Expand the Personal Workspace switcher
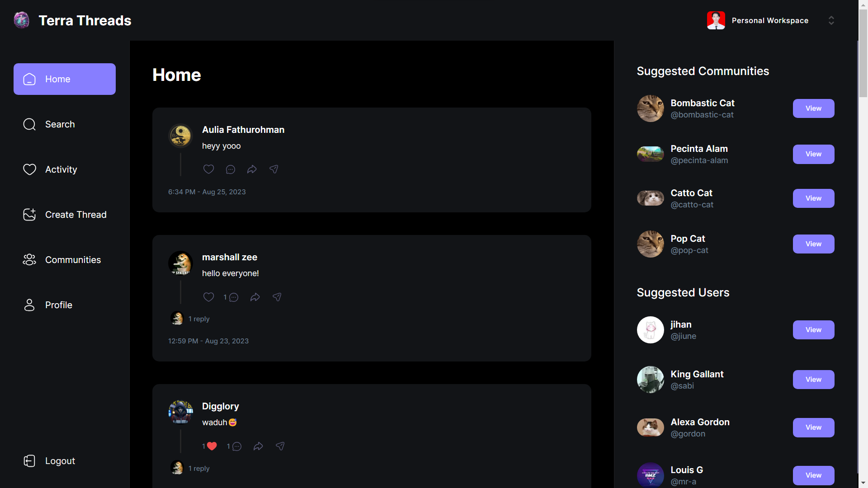The image size is (868, 488). (831, 20)
